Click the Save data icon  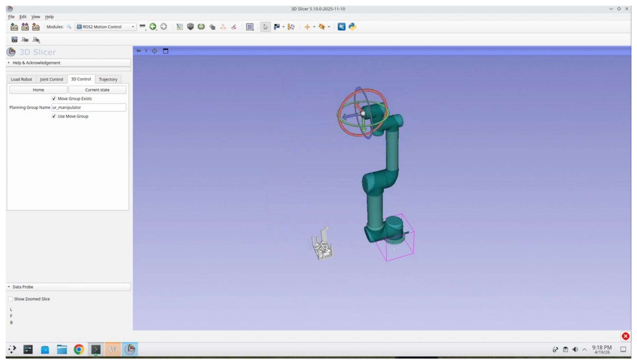(35, 27)
